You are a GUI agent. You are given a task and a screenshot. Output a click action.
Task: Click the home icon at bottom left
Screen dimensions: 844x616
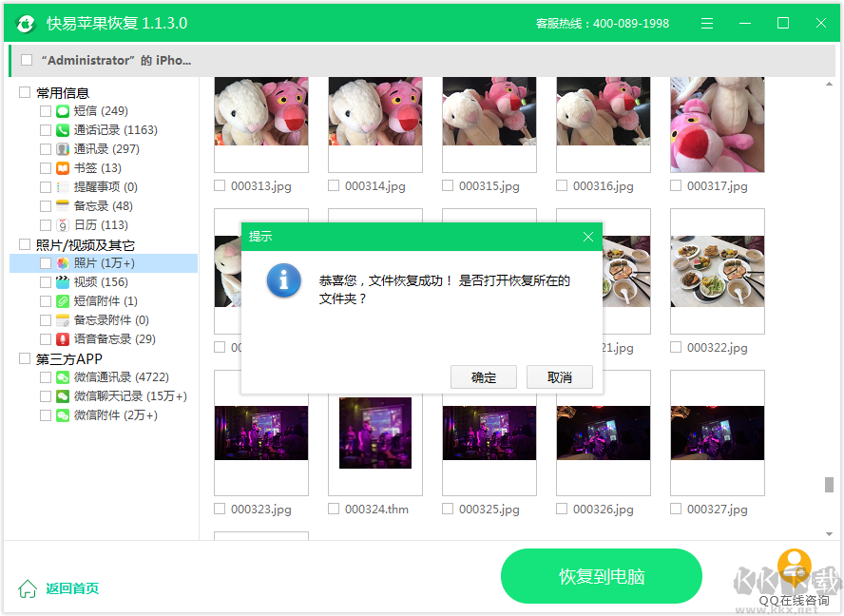coord(28,588)
